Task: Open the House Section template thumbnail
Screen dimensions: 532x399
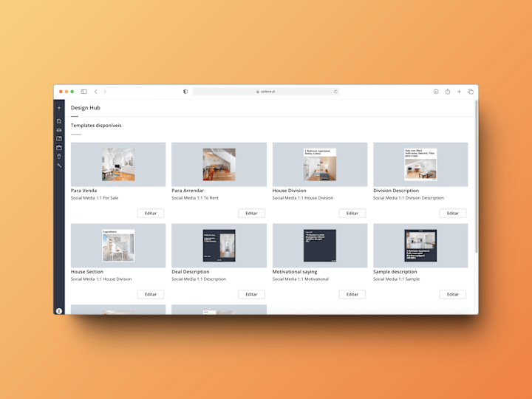Action: tap(118, 245)
